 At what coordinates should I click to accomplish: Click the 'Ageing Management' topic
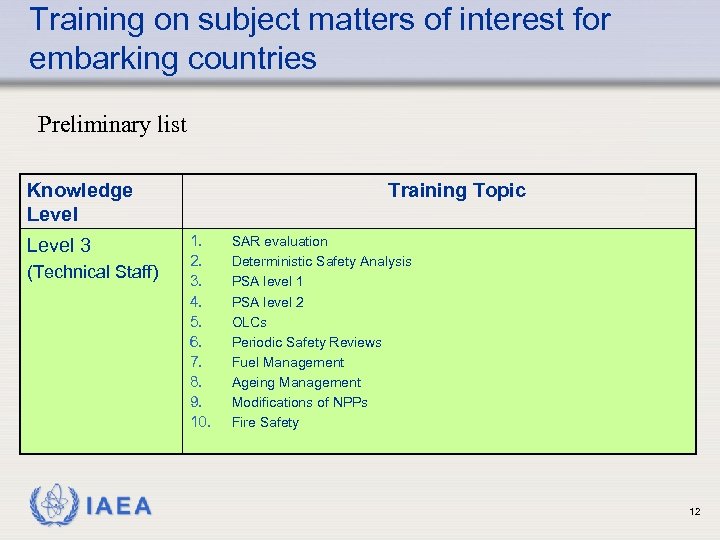(x=296, y=382)
